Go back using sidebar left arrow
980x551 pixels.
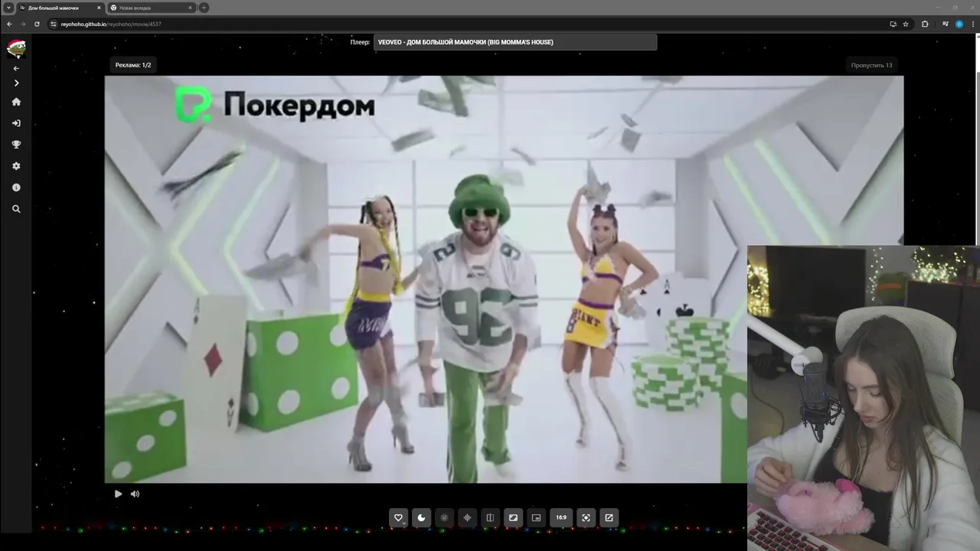tap(16, 68)
